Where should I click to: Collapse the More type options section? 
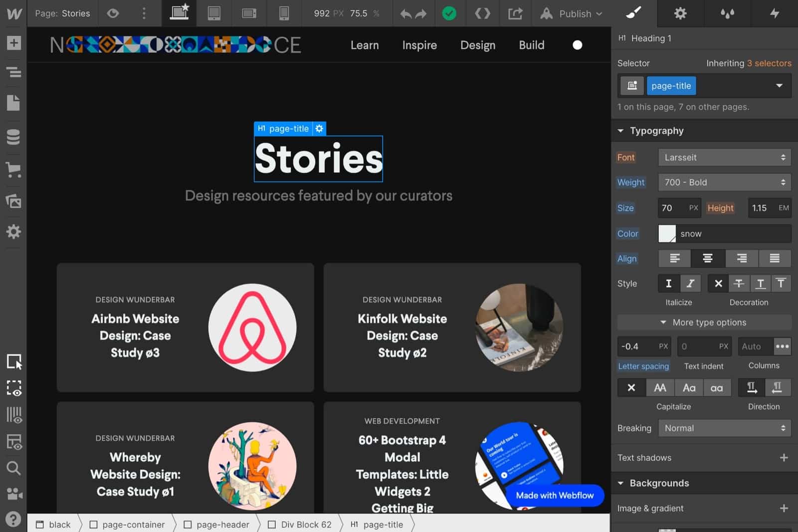(704, 323)
